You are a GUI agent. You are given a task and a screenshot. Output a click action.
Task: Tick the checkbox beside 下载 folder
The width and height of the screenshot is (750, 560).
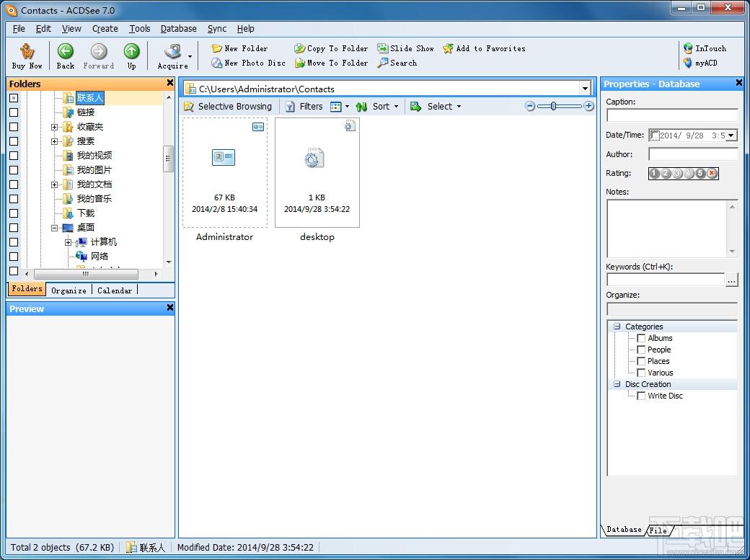pos(14,213)
